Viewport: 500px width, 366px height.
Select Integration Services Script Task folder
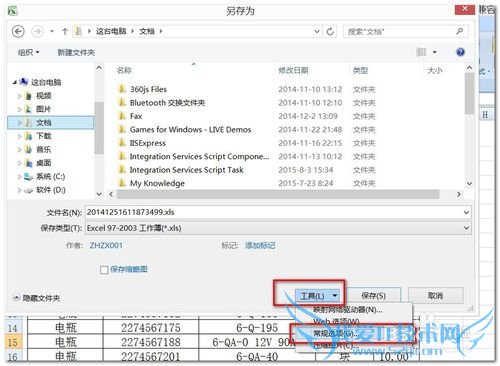coord(186,170)
